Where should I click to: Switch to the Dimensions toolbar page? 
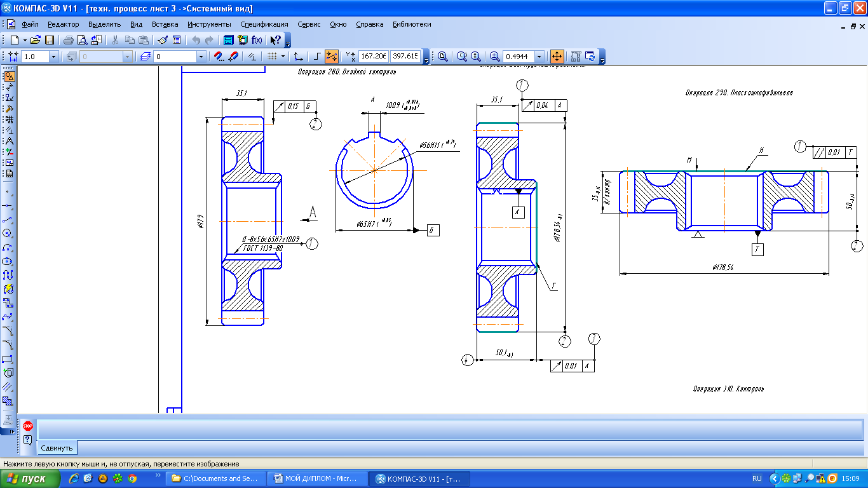[9, 87]
